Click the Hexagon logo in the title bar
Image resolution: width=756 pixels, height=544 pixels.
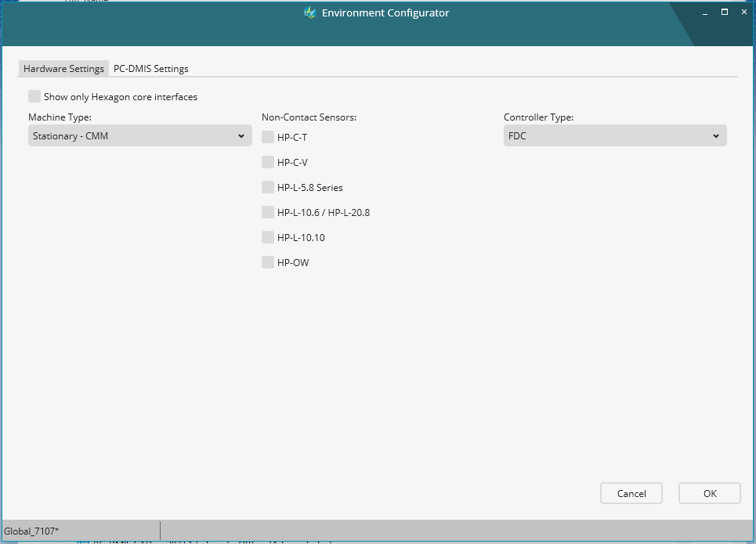[x=310, y=13]
